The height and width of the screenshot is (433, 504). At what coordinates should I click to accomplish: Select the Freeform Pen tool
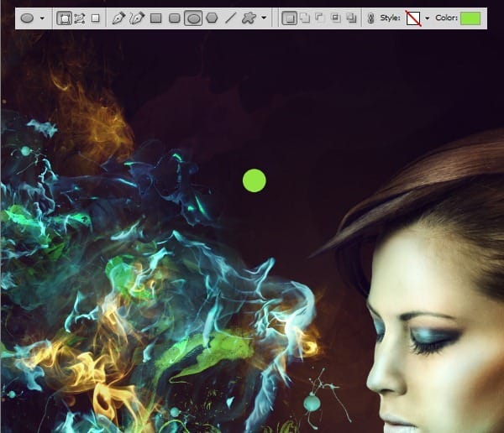137,18
